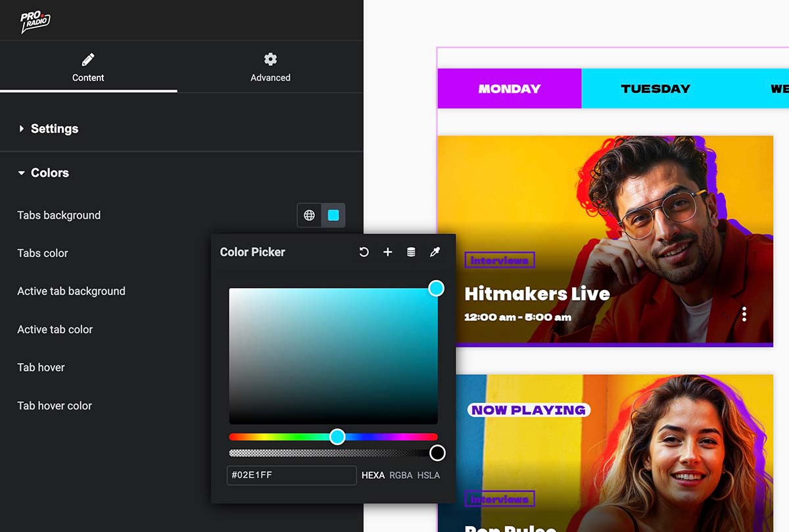Click the Advanced gear icon
This screenshot has width=789, height=532.
click(x=270, y=60)
